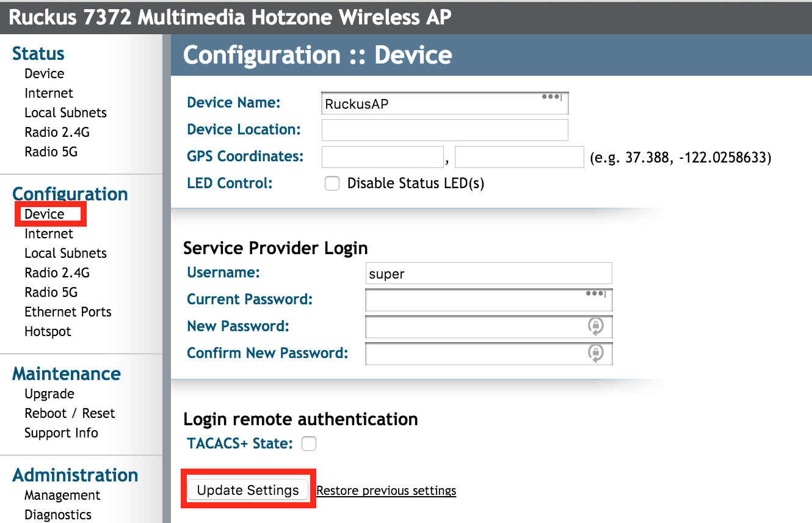Open Configuration Local Subnets settings
The image size is (812, 523).
tap(65, 253)
